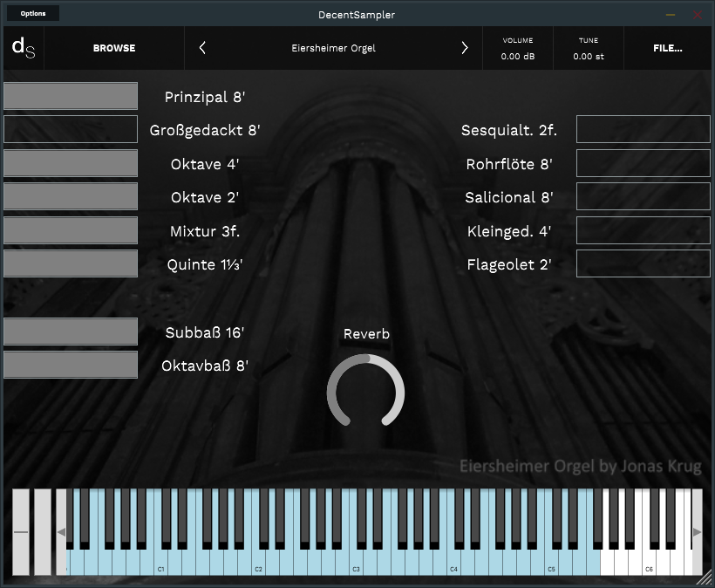Toggle the Oktave 4' stop
The width and height of the screenshot is (715, 588).
pyautogui.click(x=71, y=163)
